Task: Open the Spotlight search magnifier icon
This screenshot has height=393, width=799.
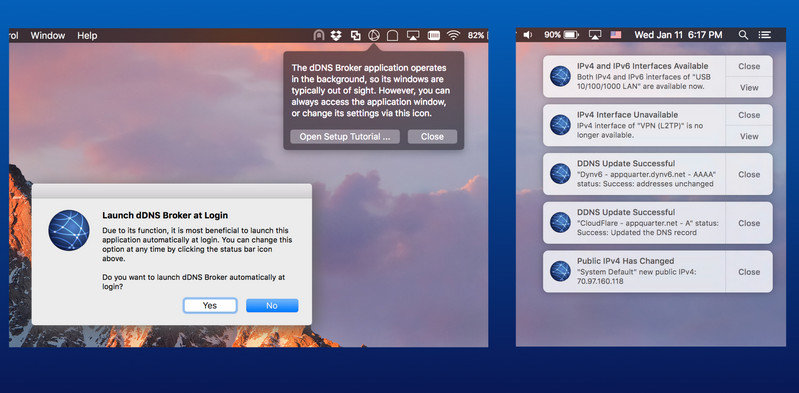Action: [743, 35]
